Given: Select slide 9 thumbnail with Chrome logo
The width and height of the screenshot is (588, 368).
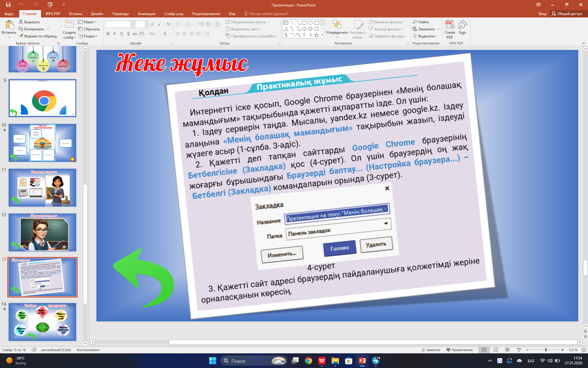Looking at the screenshot, I should 42,98.
